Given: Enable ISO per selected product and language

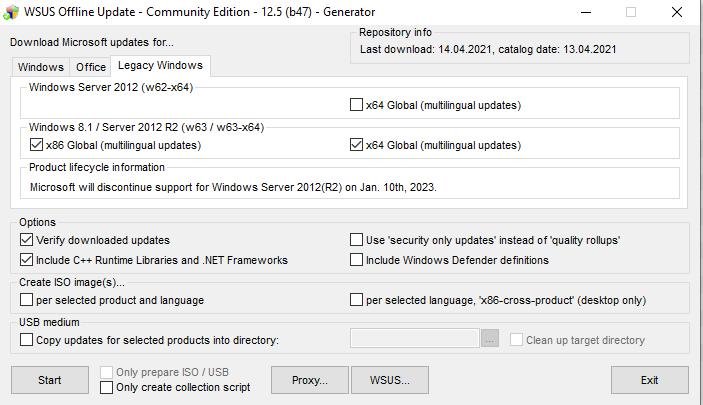Looking at the screenshot, I should click(27, 300).
